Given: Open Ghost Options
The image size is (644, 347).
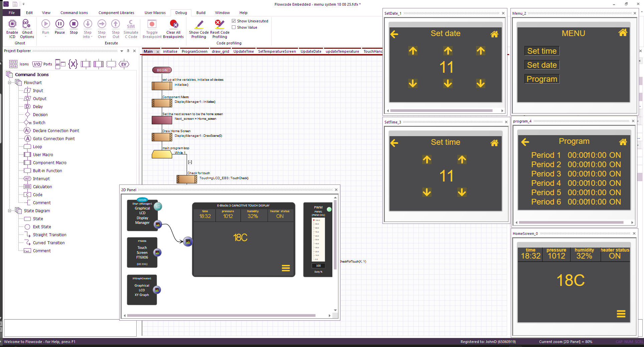Looking at the screenshot, I should point(27,24).
